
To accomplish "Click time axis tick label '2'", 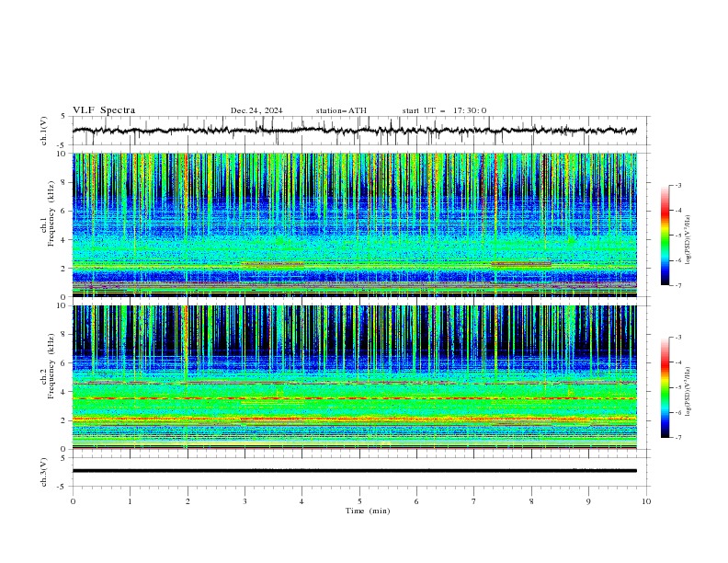I will pyautogui.click(x=188, y=501).
